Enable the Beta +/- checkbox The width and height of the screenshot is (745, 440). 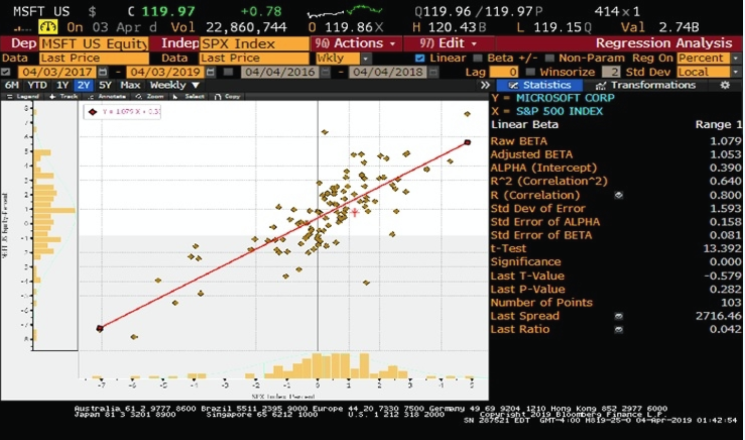point(478,58)
